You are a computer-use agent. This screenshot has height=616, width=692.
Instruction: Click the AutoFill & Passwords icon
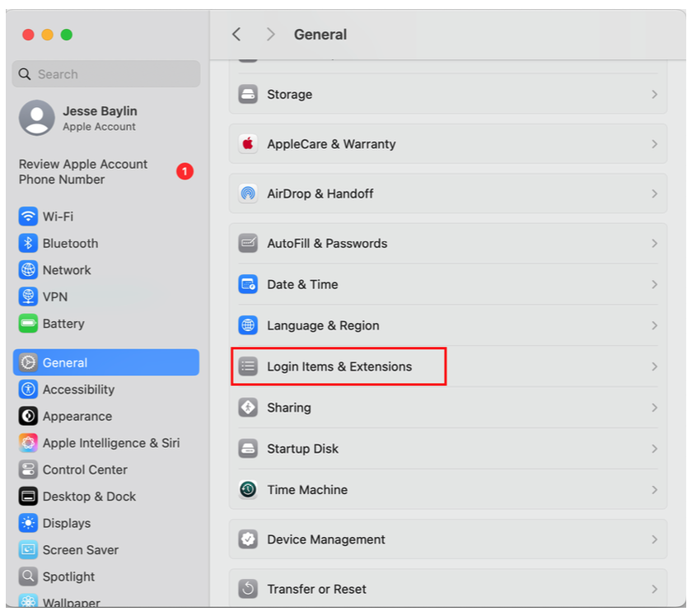248,243
